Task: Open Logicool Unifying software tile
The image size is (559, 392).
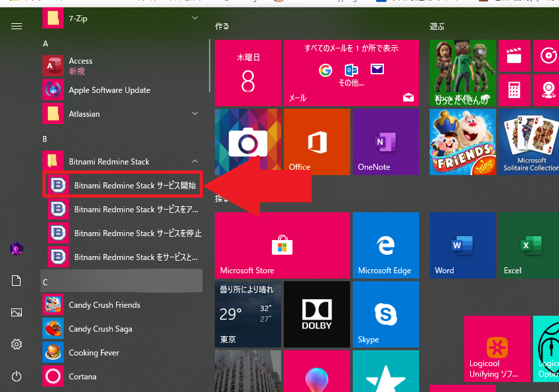Action: point(497,349)
